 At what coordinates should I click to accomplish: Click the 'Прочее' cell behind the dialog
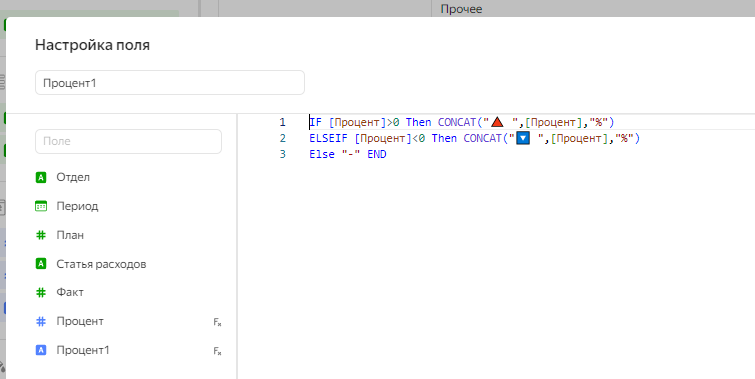pos(461,9)
